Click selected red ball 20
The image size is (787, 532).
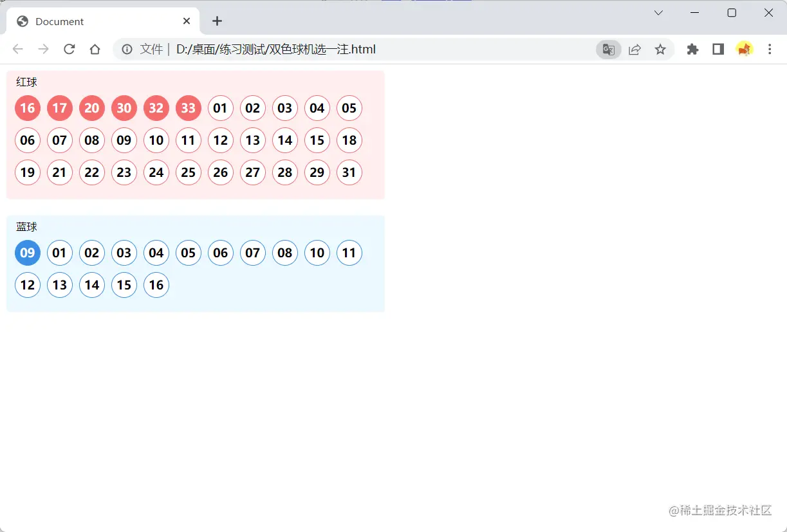pos(92,108)
